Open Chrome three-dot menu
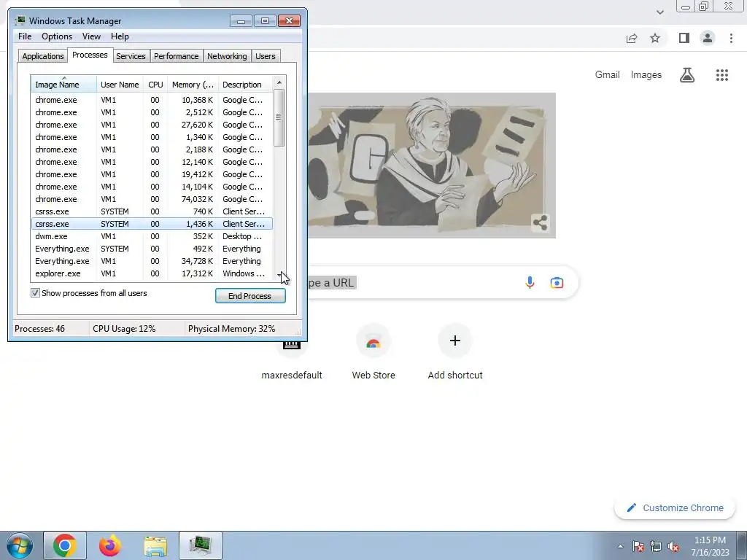The image size is (747, 560). [731, 38]
